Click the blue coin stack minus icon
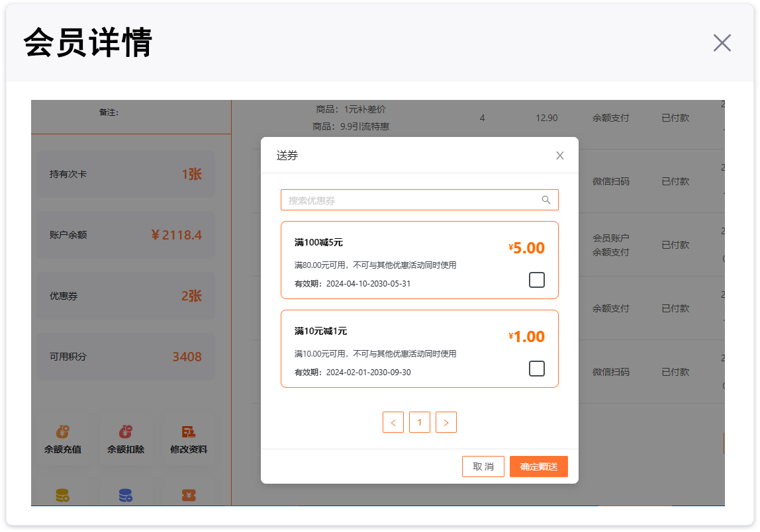The width and height of the screenshot is (760, 532). tap(126, 495)
